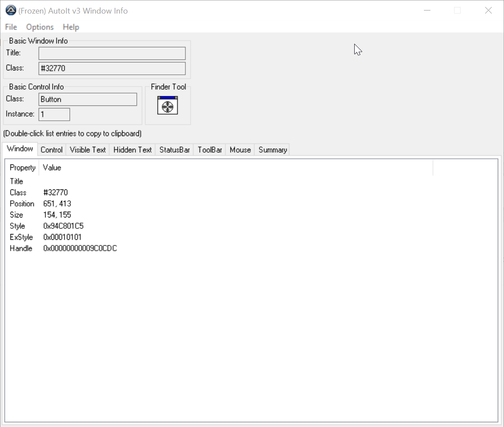This screenshot has width=504, height=427.
Task: Select the Size value 154, 155
Action: pos(57,215)
